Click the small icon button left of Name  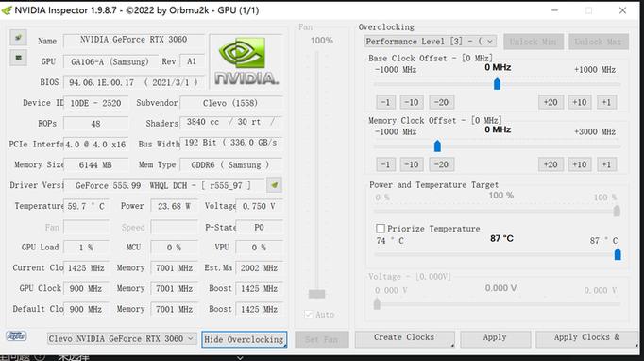click(x=18, y=38)
